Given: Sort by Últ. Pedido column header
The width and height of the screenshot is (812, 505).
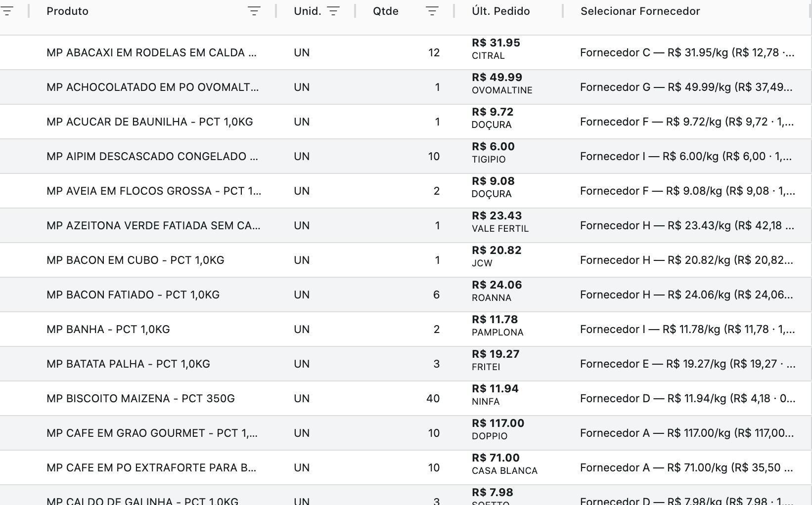Looking at the screenshot, I should (x=500, y=11).
